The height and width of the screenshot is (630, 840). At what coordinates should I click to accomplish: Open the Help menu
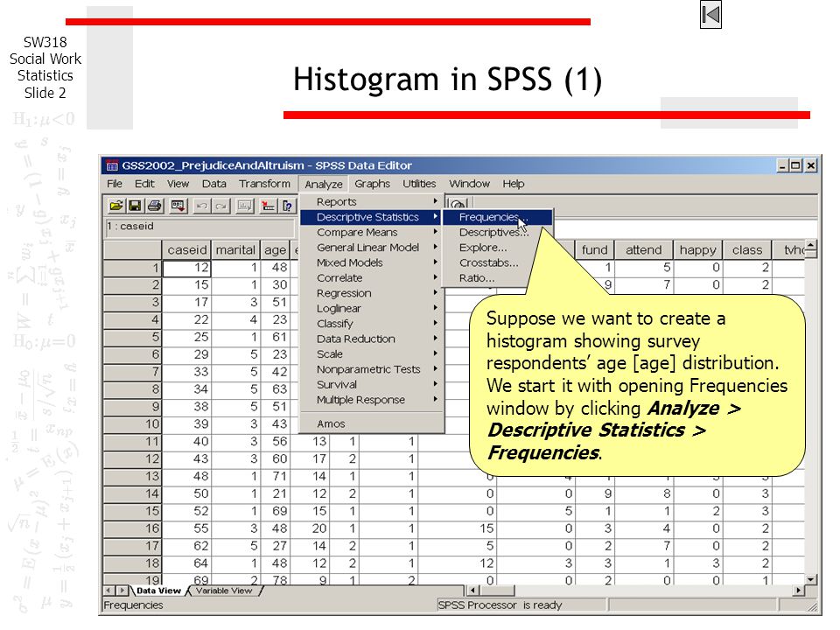pyautogui.click(x=514, y=184)
